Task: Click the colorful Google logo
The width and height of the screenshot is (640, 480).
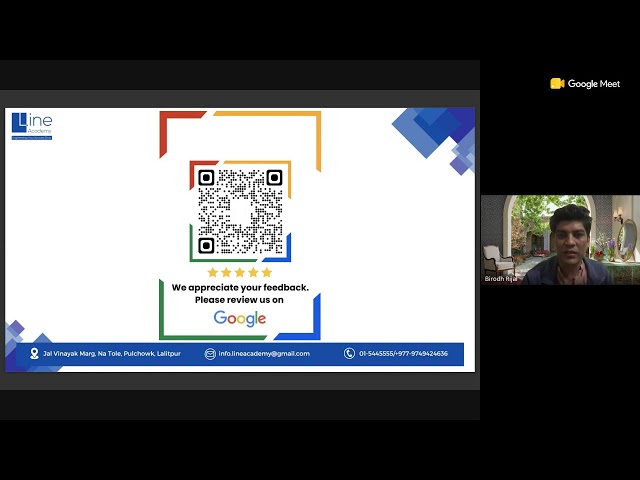Action: pyautogui.click(x=240, y=319)
